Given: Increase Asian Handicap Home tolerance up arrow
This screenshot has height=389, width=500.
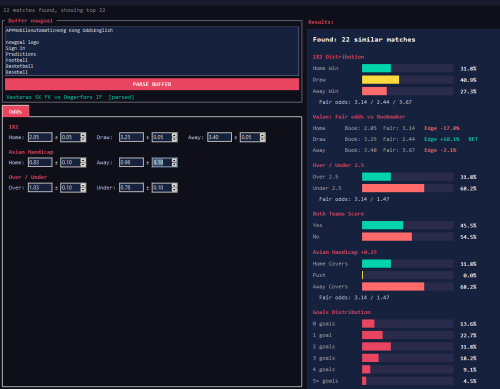Looking at the screenshot, I should click(83, 160).
